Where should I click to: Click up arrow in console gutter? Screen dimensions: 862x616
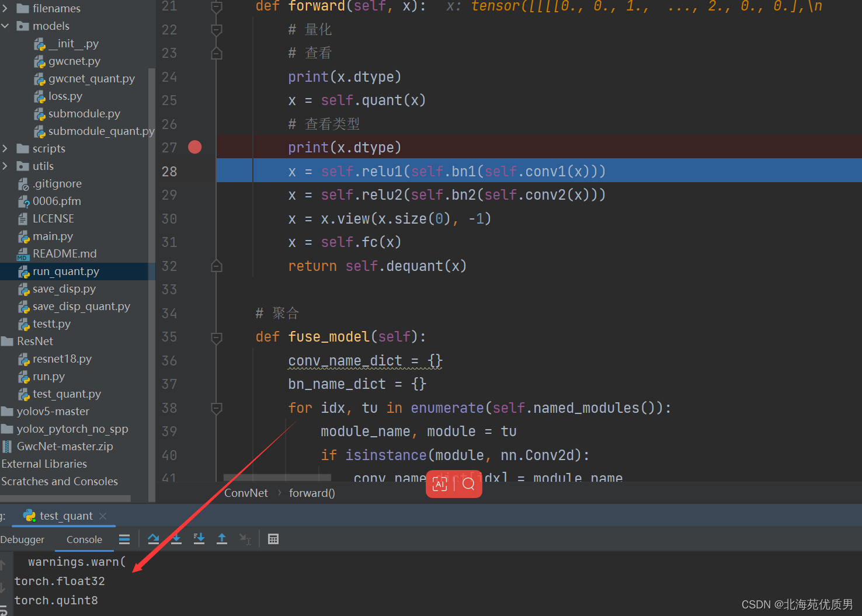[x=3, y=565]
